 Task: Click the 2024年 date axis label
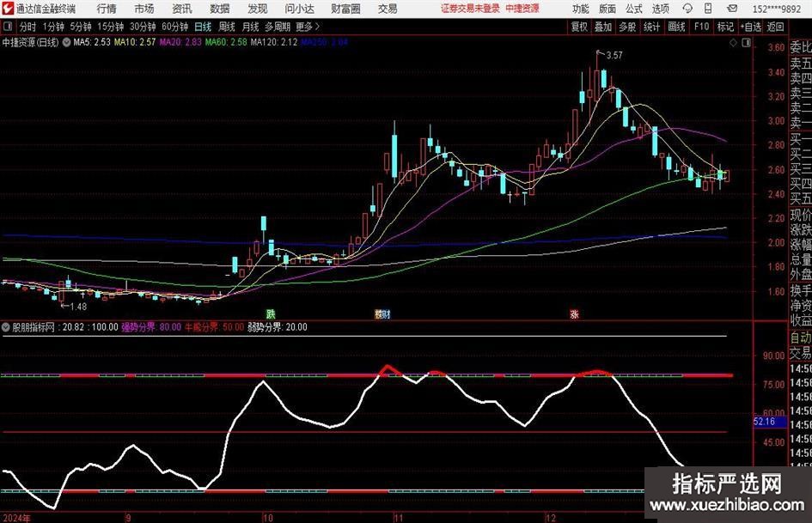pyautogui.click(x=16, y=518)
